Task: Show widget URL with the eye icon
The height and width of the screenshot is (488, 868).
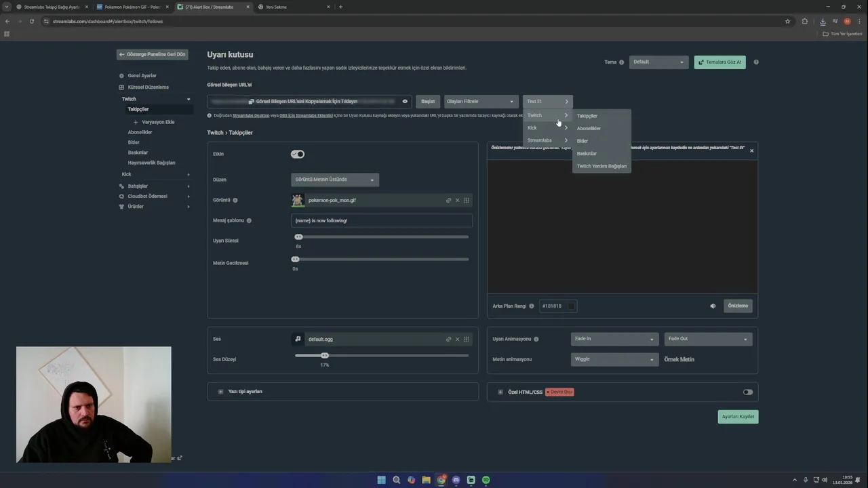Action: pyautogui.click(x=405, y=102)
